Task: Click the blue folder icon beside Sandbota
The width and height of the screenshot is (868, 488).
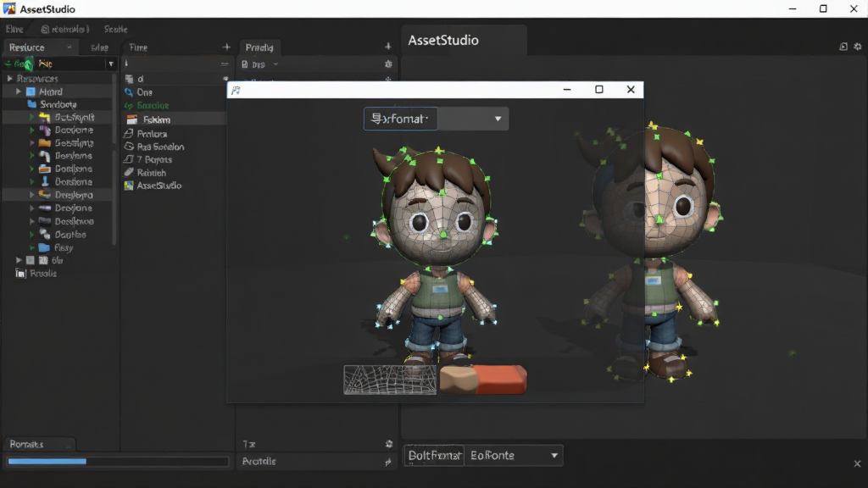Action: click(x=31, y=104)
